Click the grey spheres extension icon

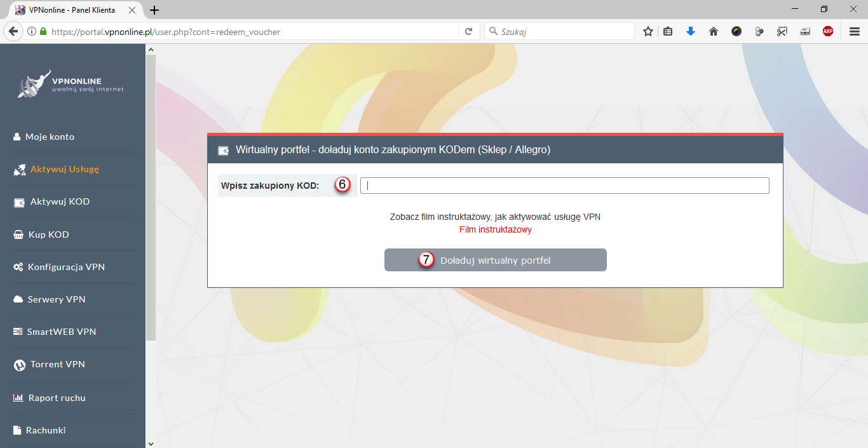point(759,31)
